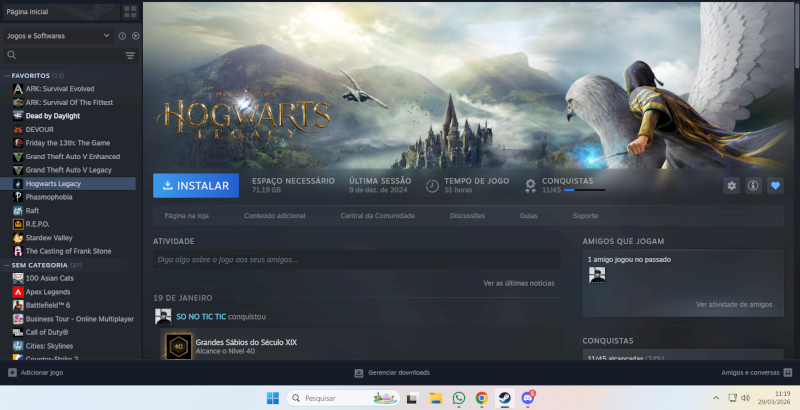Open Suporte tab
The image size is (800, 410).
[x=585, y=216]
